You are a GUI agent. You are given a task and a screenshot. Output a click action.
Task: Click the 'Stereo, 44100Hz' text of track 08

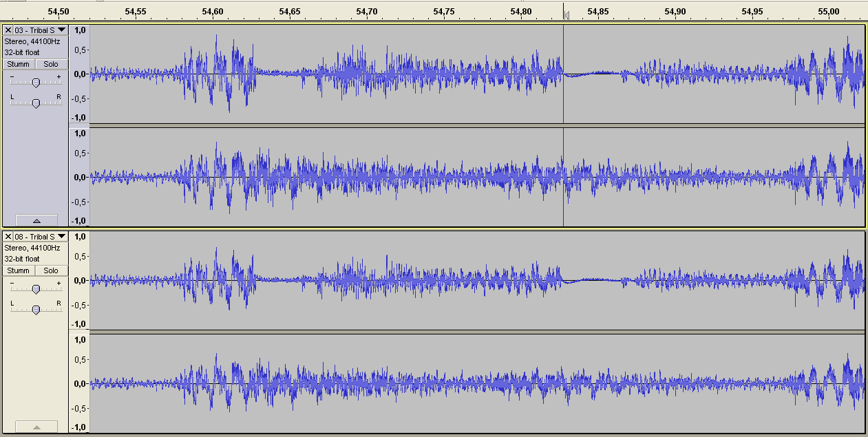[32, 248]
